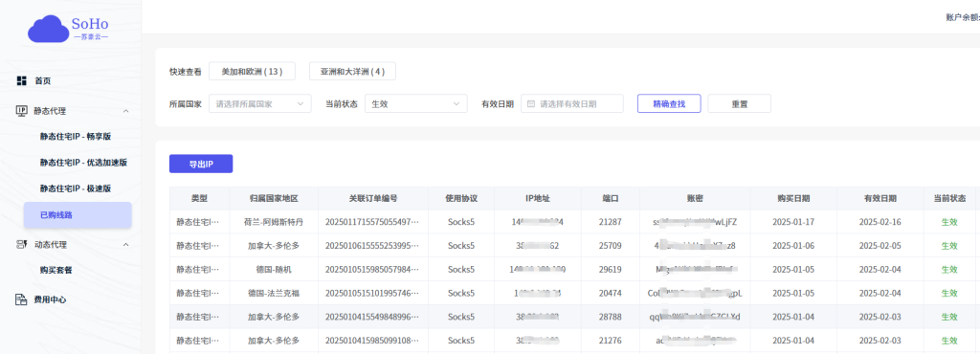
Task: Collapse the 动态代理 menu chevron
Action: 125,244
